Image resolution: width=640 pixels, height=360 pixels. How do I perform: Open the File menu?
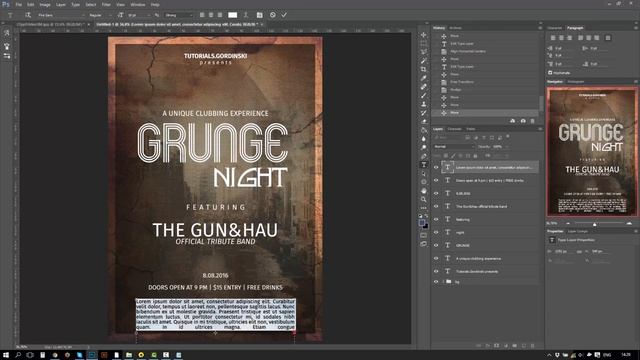click(x=19, y=4)
